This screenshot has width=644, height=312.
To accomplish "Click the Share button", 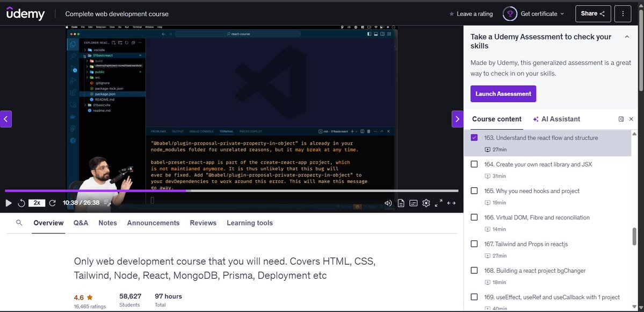I will click(592, 13).
